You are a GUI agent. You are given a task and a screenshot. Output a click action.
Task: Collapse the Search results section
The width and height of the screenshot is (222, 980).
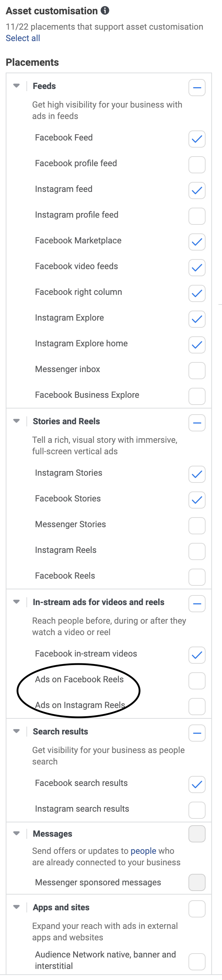16,731
